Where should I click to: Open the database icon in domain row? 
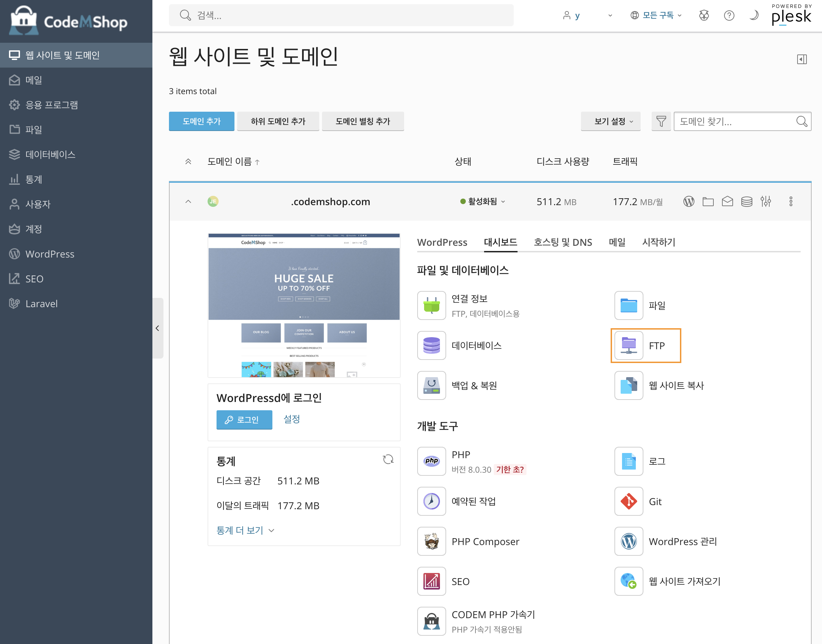point(746,202)
